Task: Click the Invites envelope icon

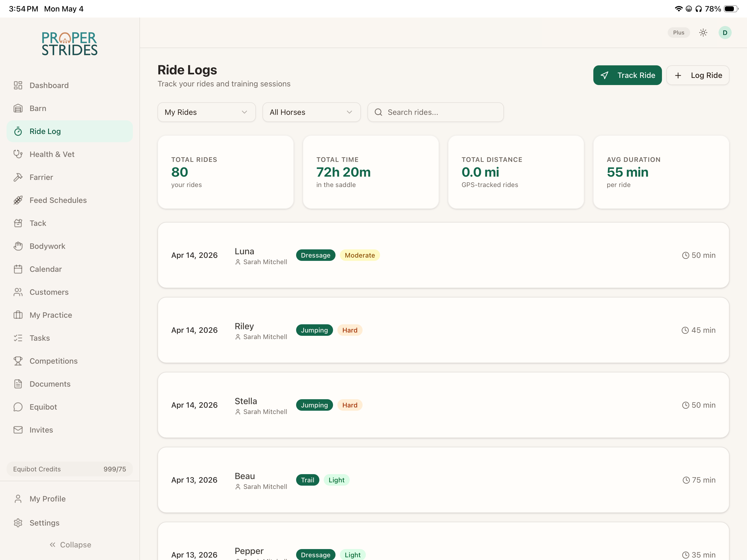Action: pyautogui.click(x=18, y=430)
